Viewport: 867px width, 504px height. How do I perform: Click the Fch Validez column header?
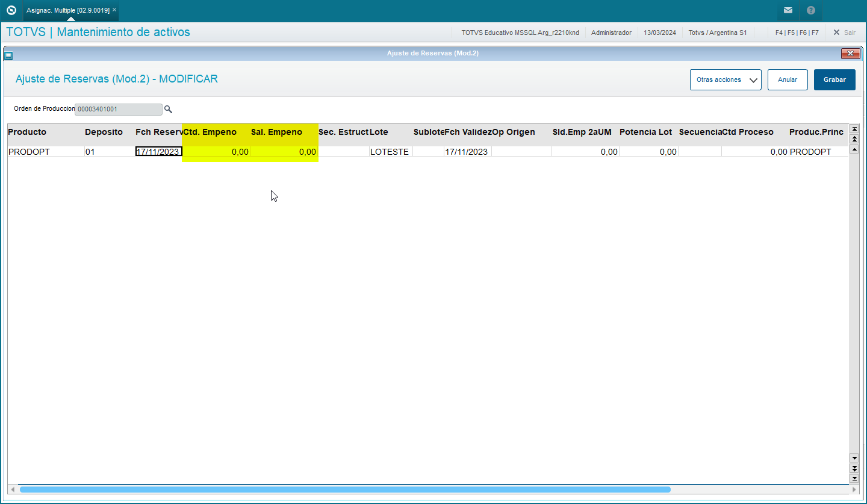(468, 132)
